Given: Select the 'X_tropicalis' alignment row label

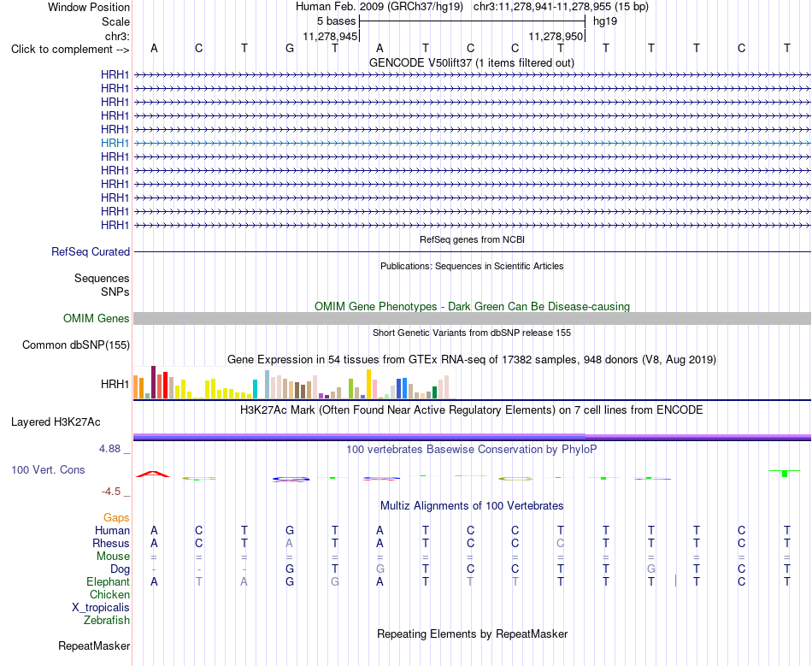Looking at the screenshot, I should [x=101, y=608].
